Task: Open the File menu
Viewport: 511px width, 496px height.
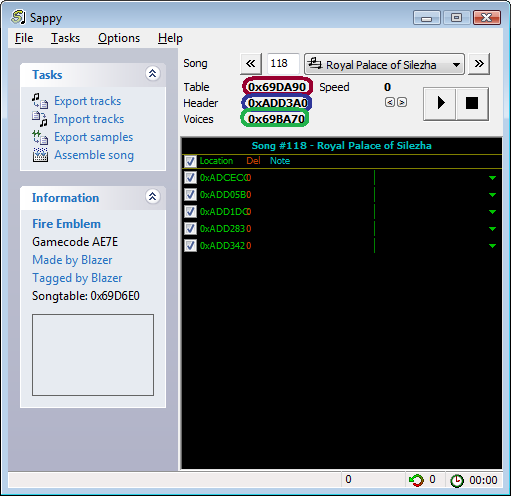Action: 24,38
